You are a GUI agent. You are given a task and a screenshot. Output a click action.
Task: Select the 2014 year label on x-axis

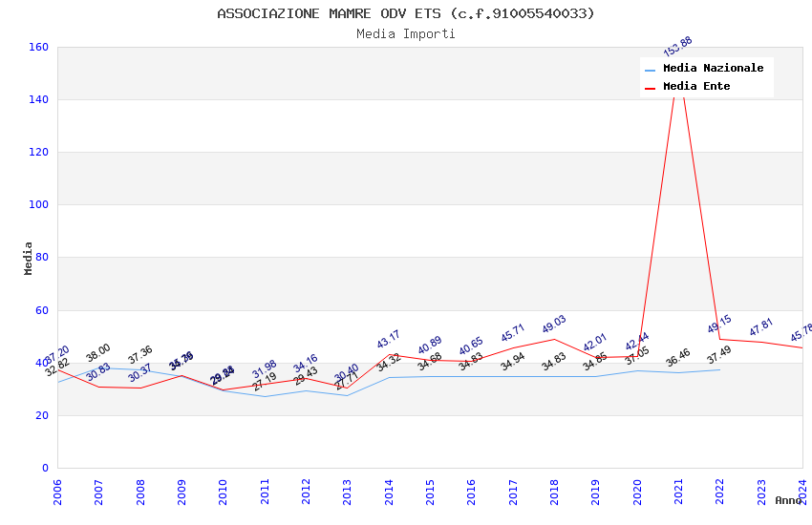coord(389,492)
